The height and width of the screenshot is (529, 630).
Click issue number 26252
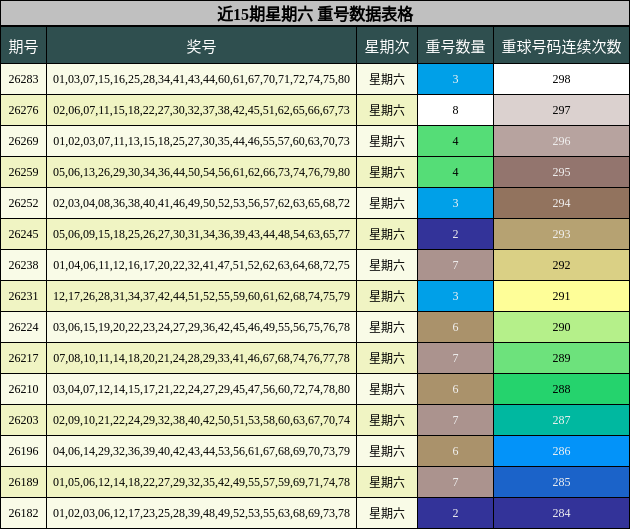coord(23,203)
